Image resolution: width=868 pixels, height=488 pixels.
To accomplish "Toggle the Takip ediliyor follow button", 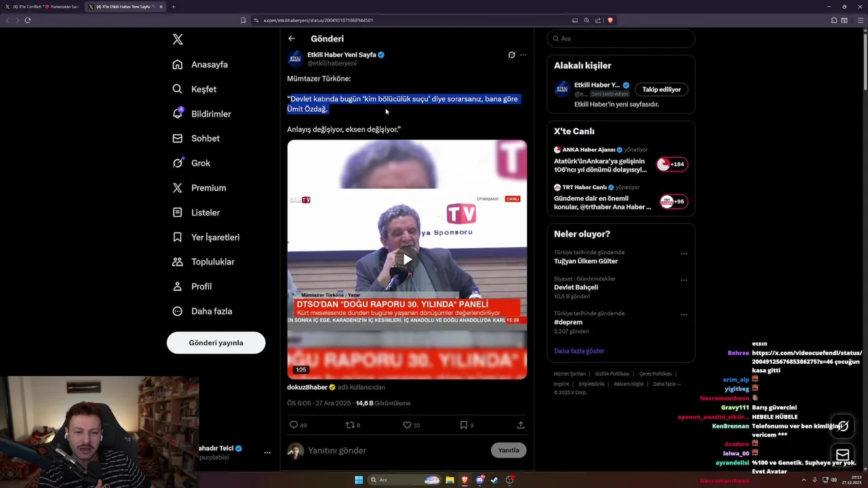I will click(x=662, y=89).
